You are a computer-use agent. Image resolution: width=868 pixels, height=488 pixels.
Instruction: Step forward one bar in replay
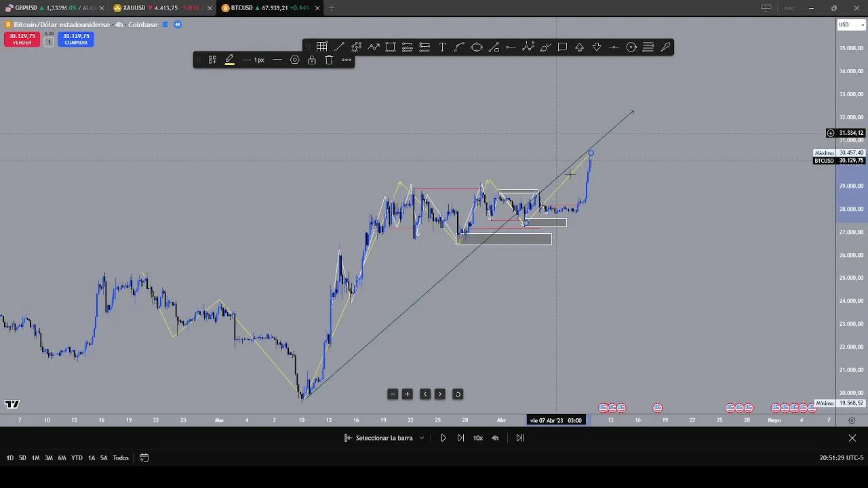pyautogui.click(x=460, y=438)
